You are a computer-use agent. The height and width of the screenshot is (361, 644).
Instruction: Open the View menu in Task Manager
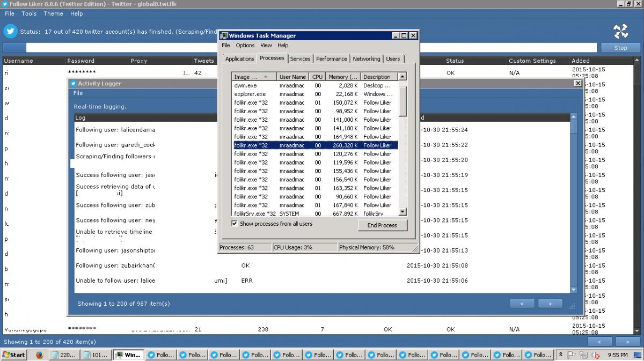point(266,46)
